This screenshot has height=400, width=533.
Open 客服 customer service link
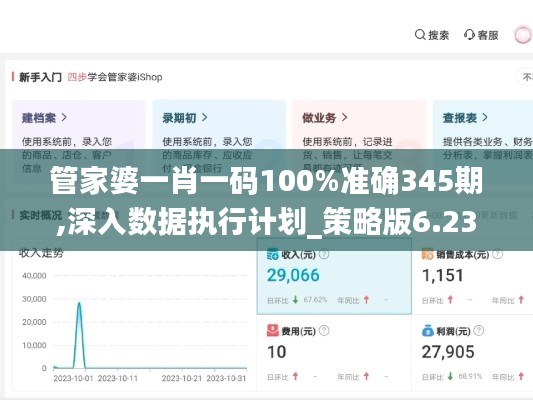tap(488, 35)
